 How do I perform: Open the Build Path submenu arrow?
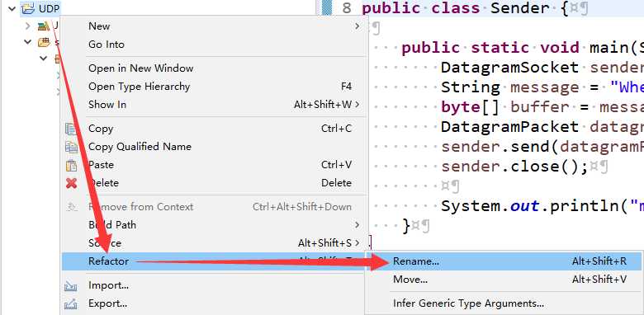coord(358,225)
